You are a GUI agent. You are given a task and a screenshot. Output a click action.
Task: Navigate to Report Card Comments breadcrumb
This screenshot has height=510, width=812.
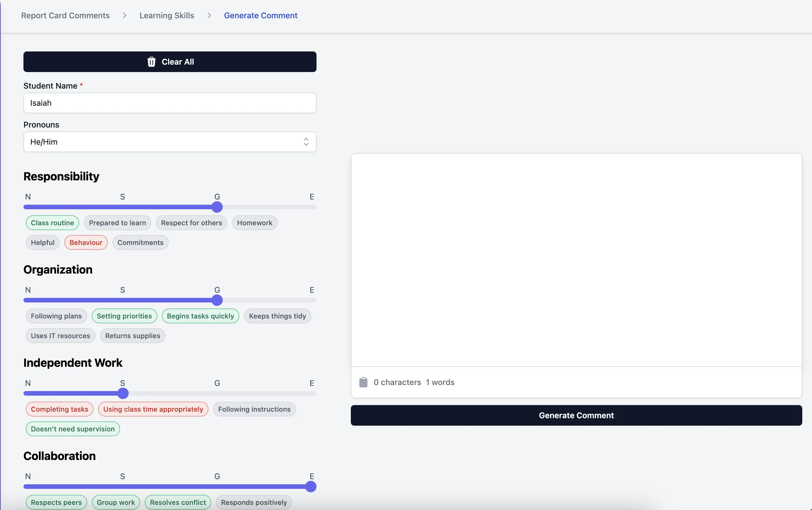click(65, 15)
